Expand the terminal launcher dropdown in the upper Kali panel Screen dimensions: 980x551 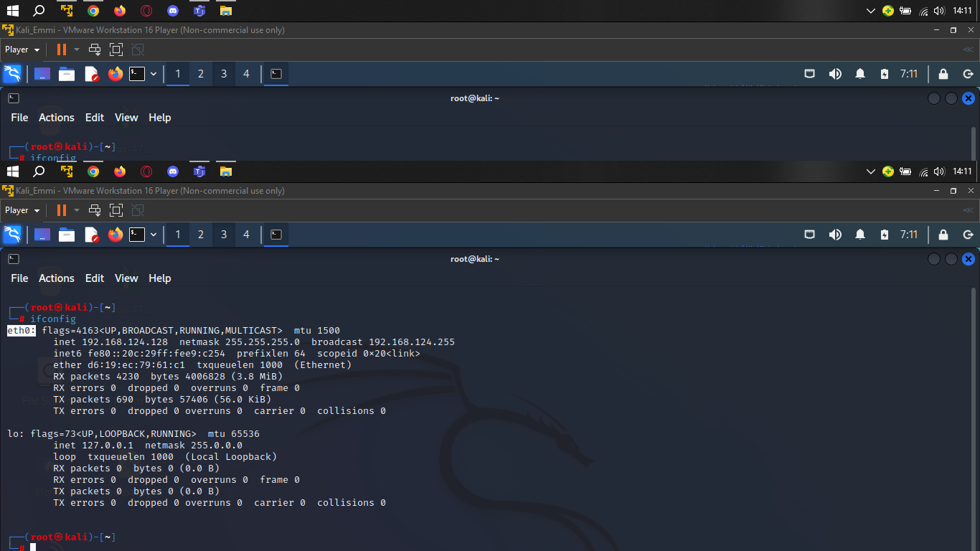[x=153, y=74]
